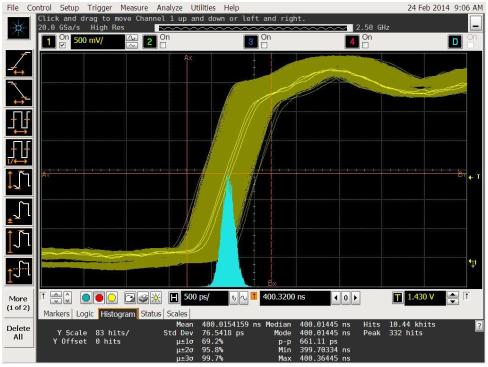This screenshot has width=488, height=367.
Task: Click the printer icon in toolbar
Action: (x=143, y=298)
